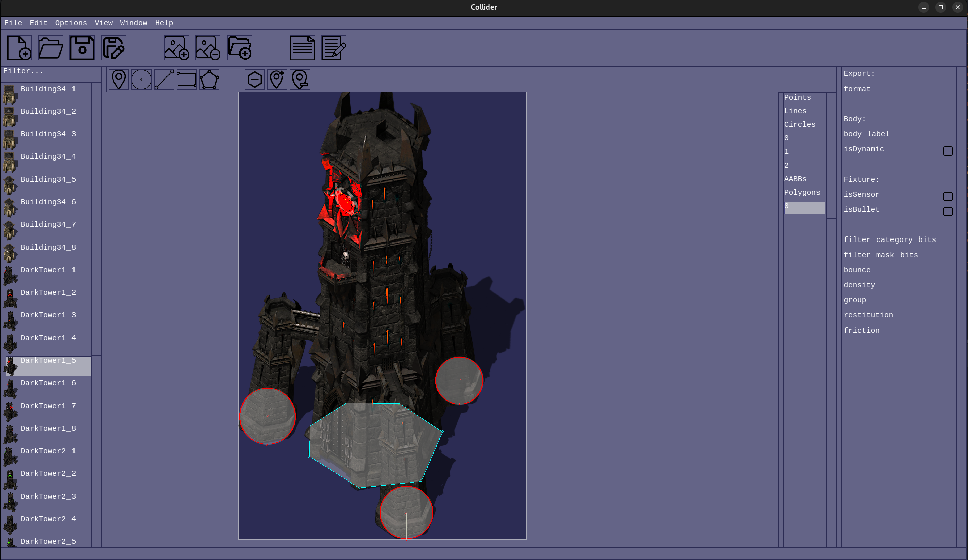Activate the Rectangle AABB tool

pos(187,79)
